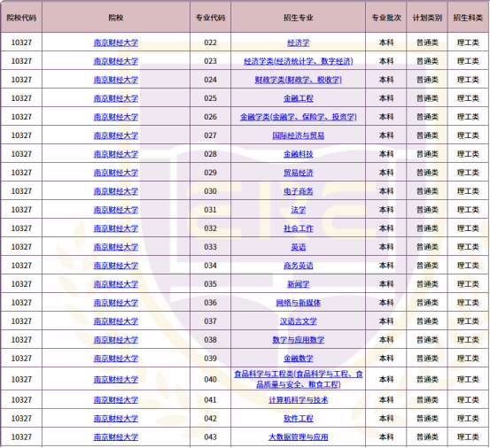The image size is (490, 448).
Task: Open the 电子商务 major link
Action: point(298,191)
